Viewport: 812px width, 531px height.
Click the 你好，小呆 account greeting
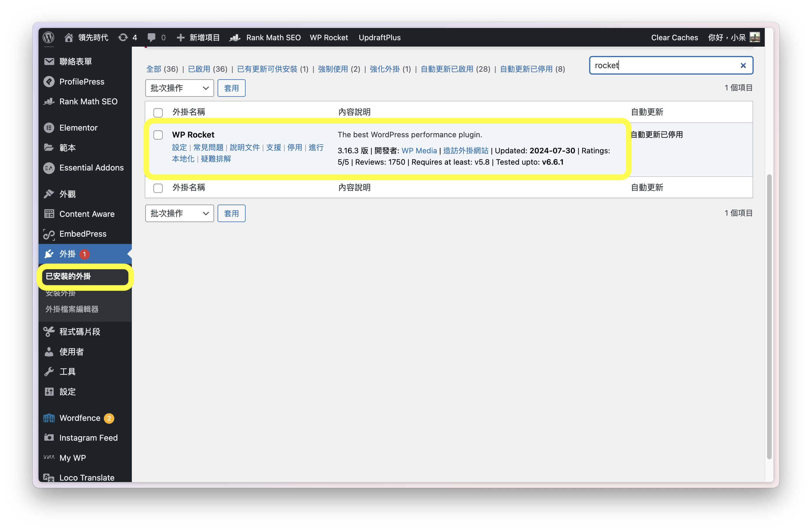[727, 38]
